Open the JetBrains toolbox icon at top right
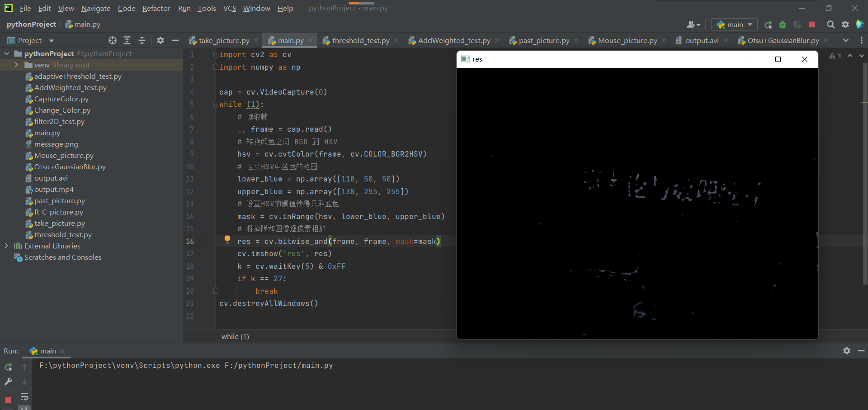Screen dimensions: 868x410 click(860, 25)
